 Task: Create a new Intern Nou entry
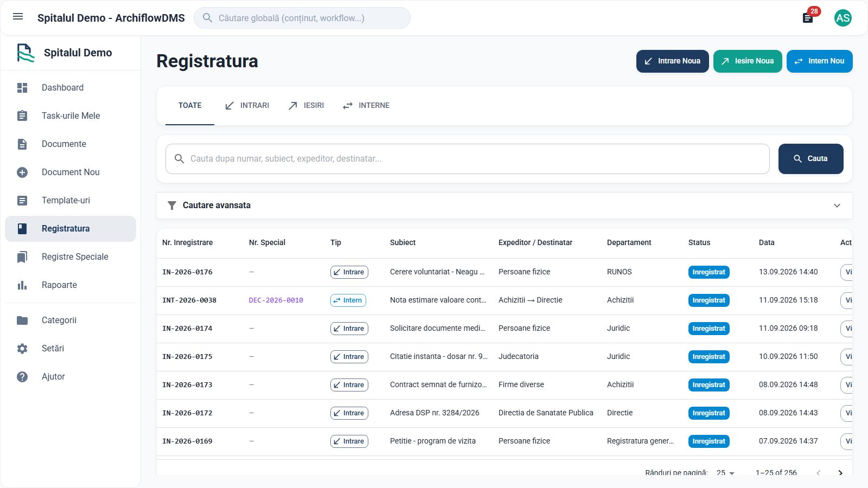point(820,61)
